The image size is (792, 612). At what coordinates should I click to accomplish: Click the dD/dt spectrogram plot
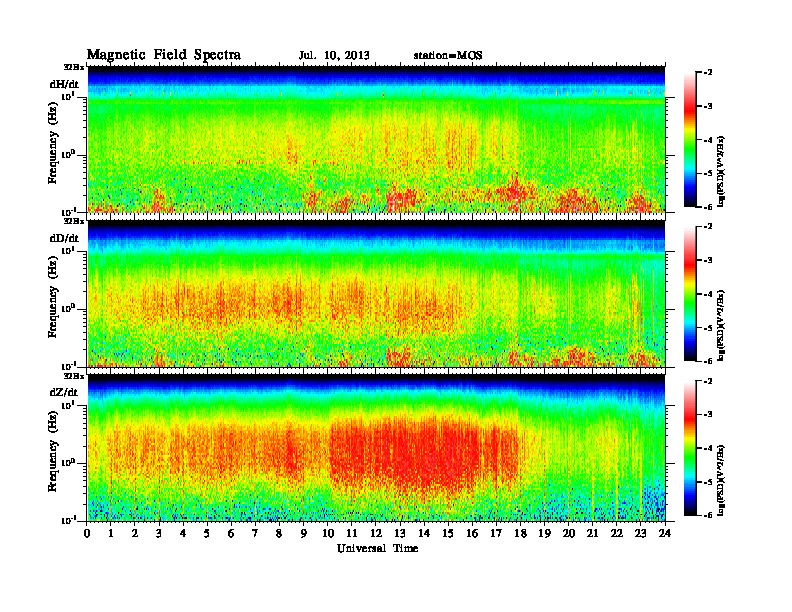click(x=376, y=293)
